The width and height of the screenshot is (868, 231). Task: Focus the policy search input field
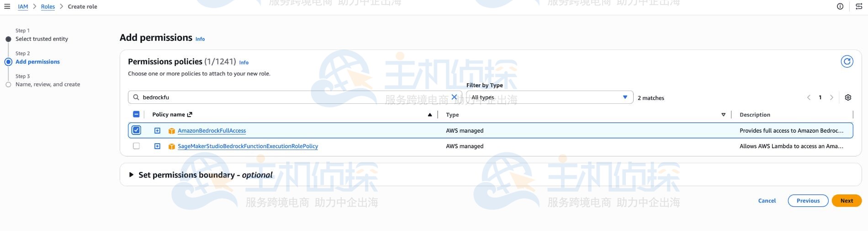coord(295,97)
